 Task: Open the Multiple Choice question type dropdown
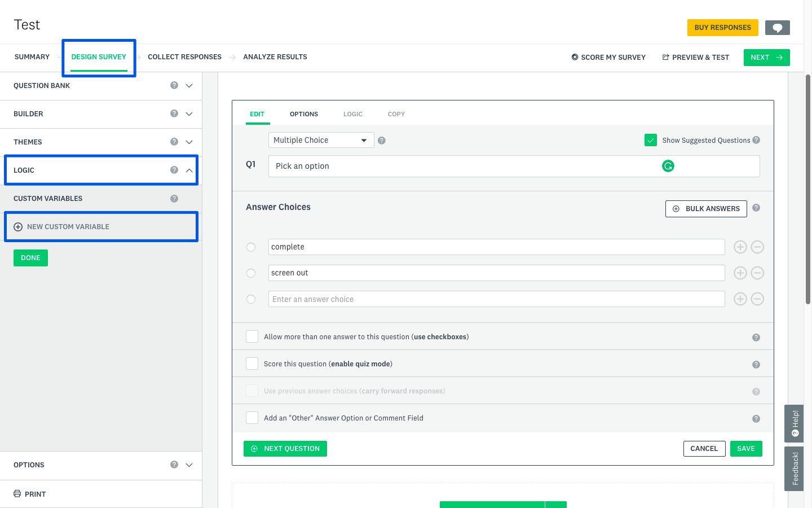click(x=321, y=140)
